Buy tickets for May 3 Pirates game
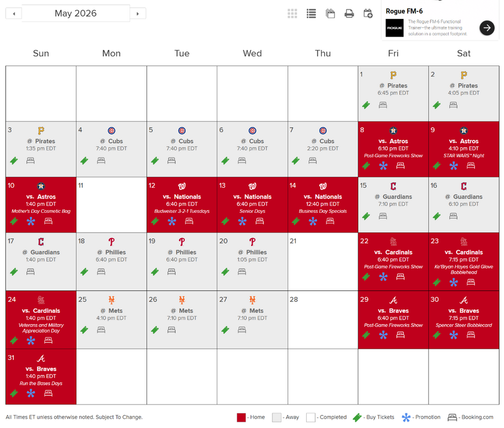Image resolution: width=504 pixels, height=428 pixels. tap(14, 160)
